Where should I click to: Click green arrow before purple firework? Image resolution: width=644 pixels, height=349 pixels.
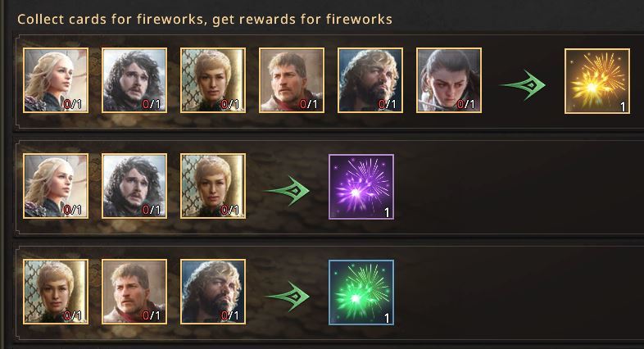click(287, 191)
